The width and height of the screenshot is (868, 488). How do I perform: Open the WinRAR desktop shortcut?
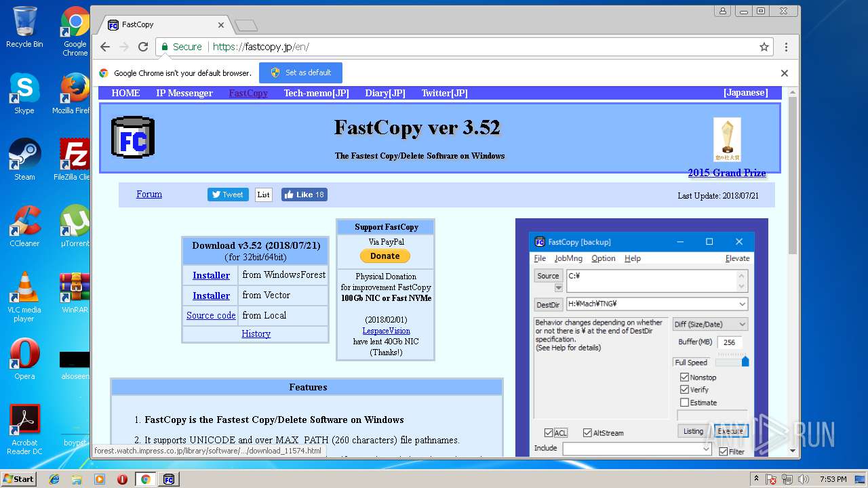(75, 293)
